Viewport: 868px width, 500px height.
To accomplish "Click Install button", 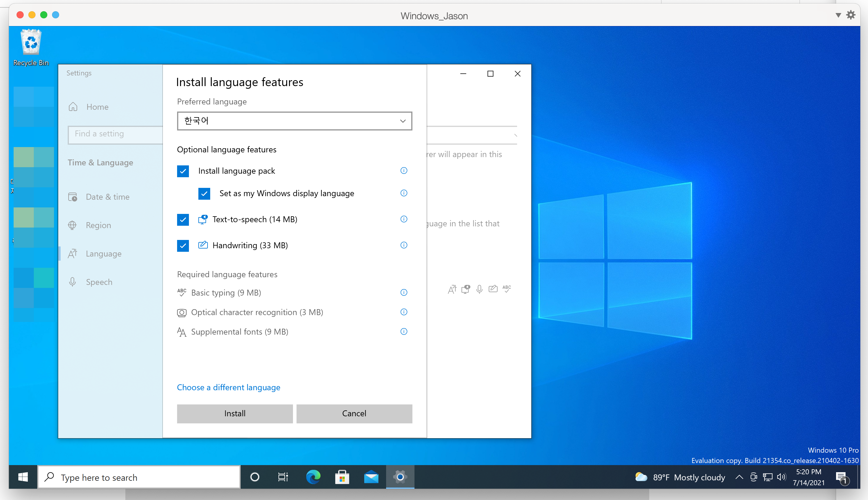I will (x=235, y=414).
